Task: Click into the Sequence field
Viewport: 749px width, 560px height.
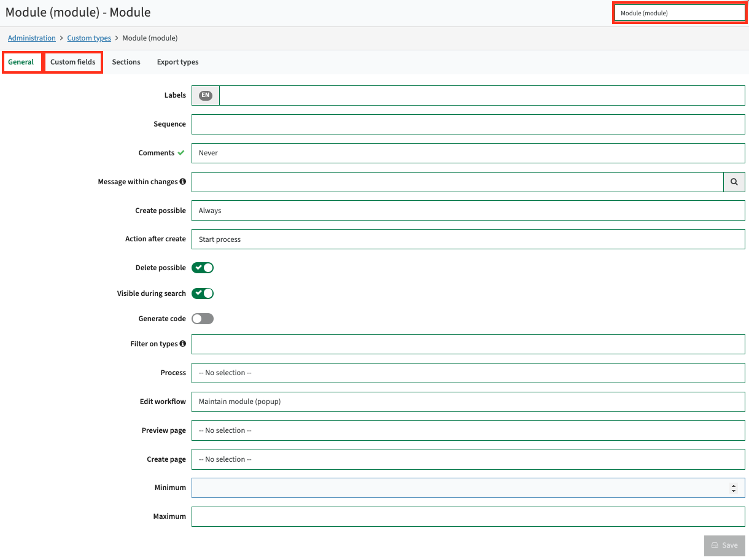Action: click(x=468, y=124)
